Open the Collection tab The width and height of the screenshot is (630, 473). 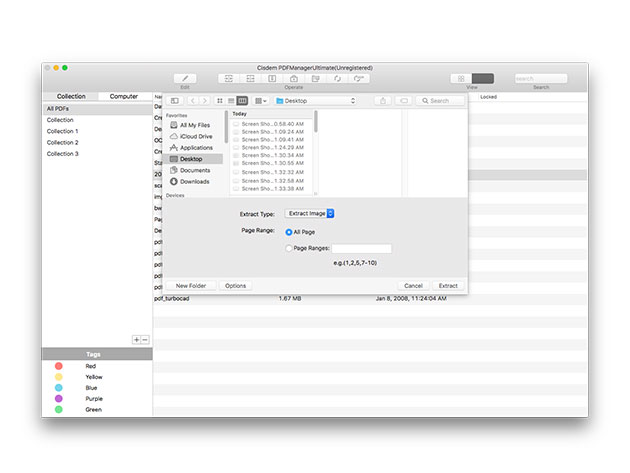click(71, 96)
